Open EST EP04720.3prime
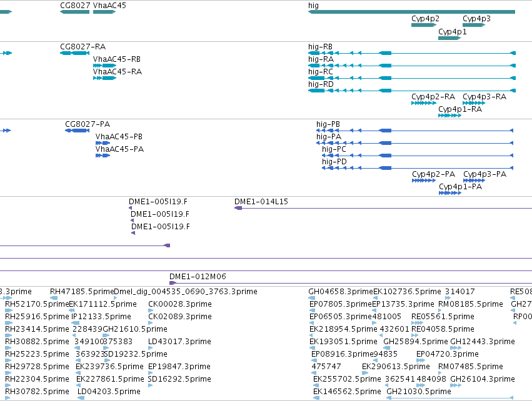532x401 pixels. (448, 354)
